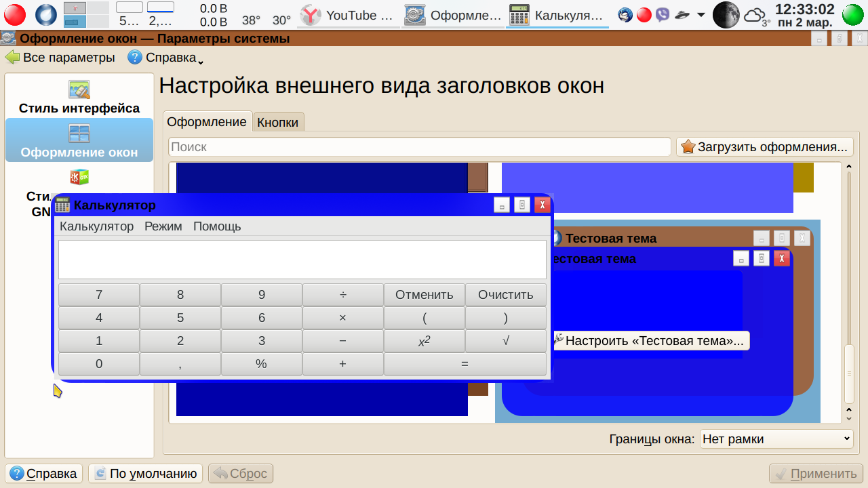Image resolution: width=868 pixels, height=488 pixels.
Task: Open the weather cloud widget
Action: click(757, 16)
